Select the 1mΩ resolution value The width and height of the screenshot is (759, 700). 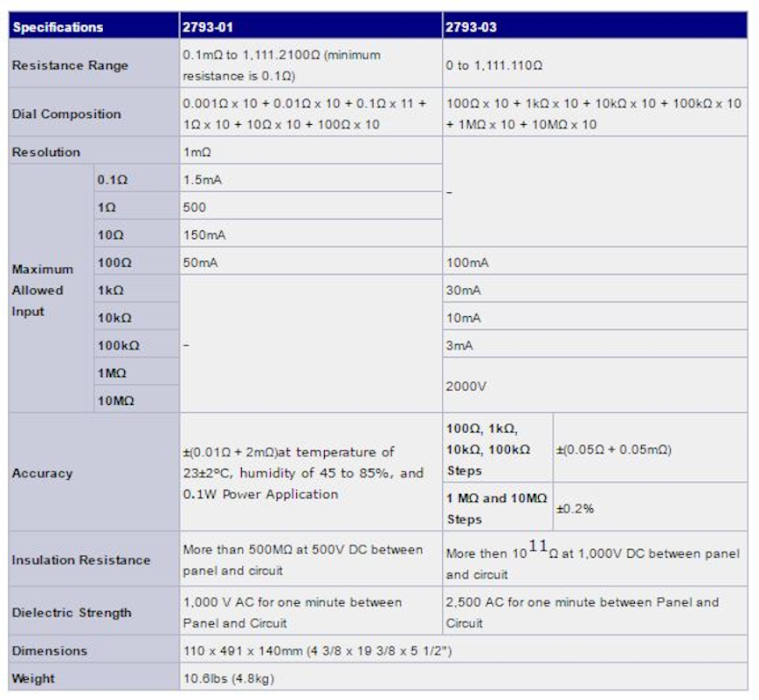pyautogui.click(x=197, y=152)
